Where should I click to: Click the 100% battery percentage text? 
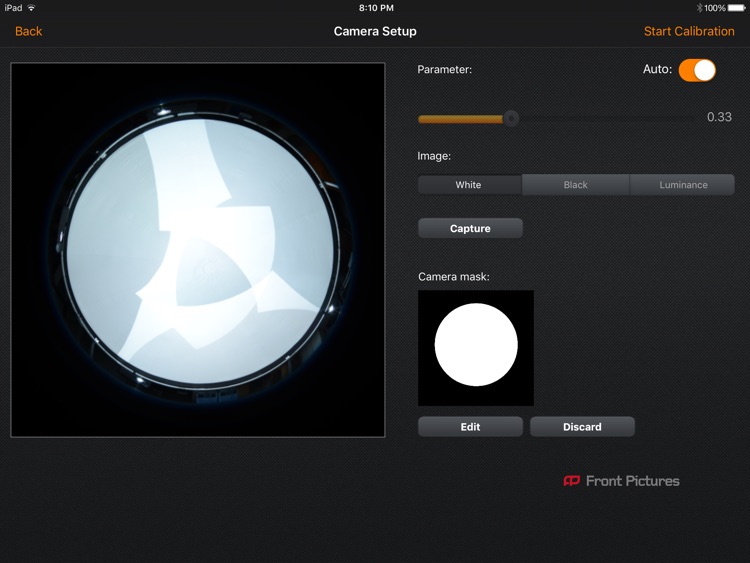pyautogui.click(x=715, y=8)
